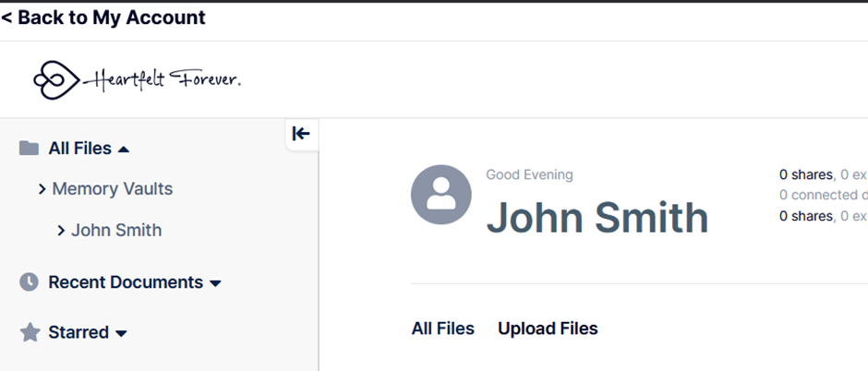Click the large John Smith profile heading

pos(597,218)
